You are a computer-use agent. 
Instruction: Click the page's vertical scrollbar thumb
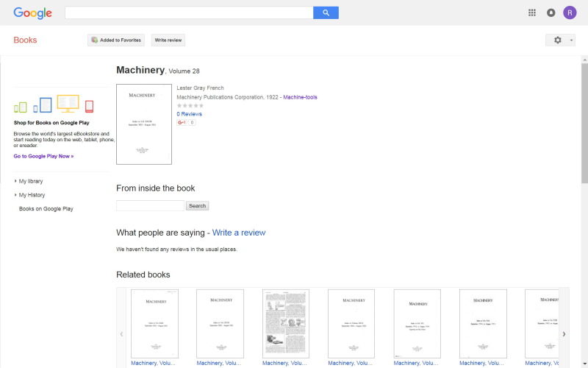click(x=584, y=123)
